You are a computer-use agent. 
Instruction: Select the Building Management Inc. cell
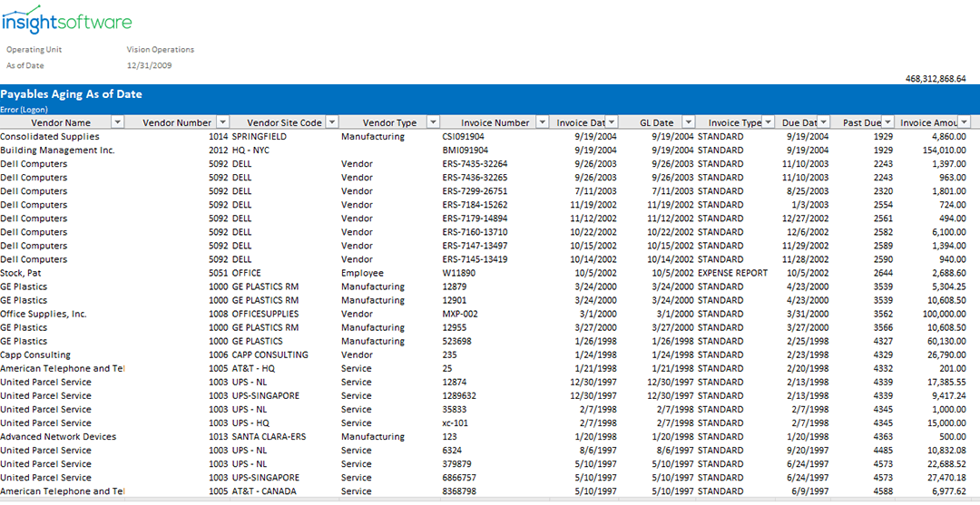(57, 150)
